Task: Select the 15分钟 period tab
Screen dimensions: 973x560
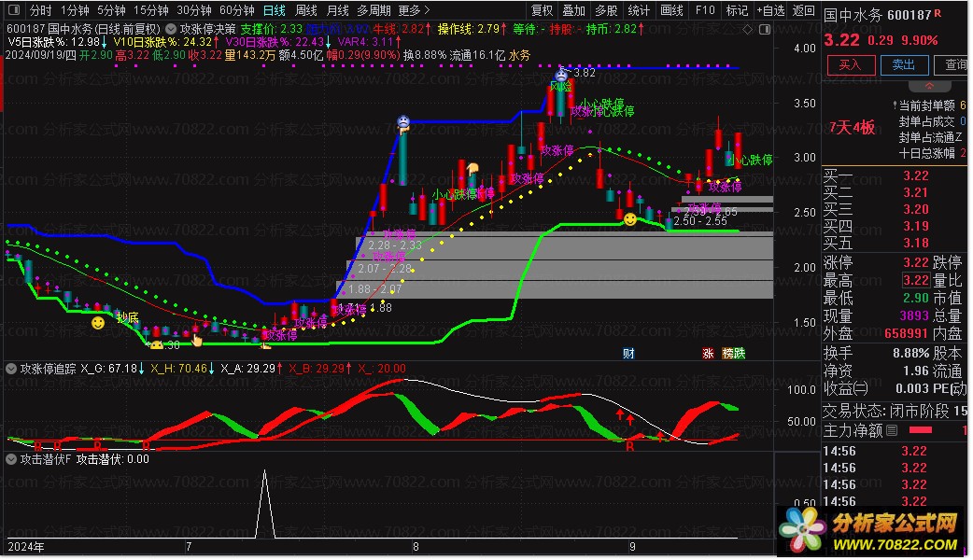Action: pos(150,10)
